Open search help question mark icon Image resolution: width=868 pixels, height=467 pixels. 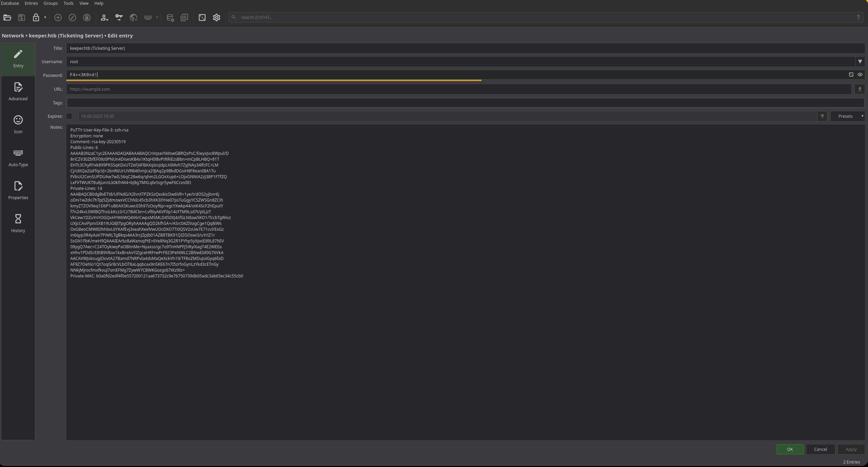(x=858, y=17)
